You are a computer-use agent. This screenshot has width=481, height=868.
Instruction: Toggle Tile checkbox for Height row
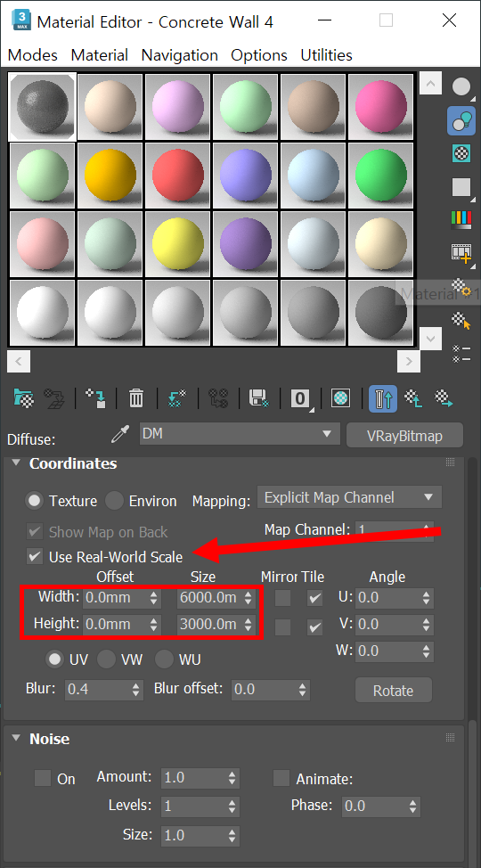click(x=315, y=626)
